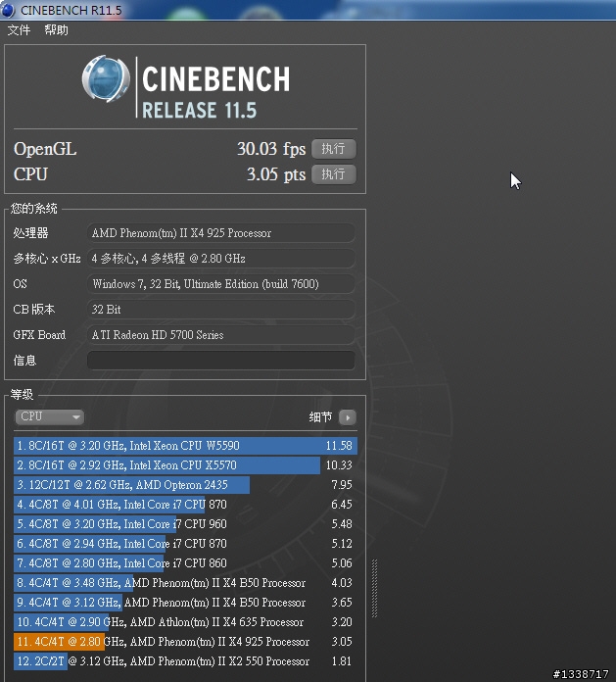Select highlighted row 11 Phenom II X4 925
This screenshot has width=616, height=682.
point(185,642)
